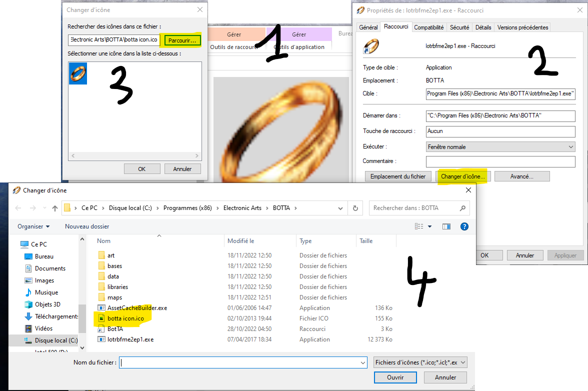
Task: Click Ouvrir to open the selected file
Action: pyautogui.click(x=395, y=377)
